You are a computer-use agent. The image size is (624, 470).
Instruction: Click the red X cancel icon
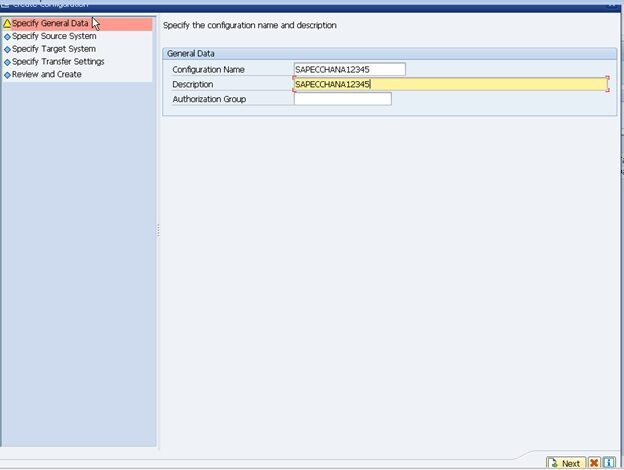click(x=594, y=463)
